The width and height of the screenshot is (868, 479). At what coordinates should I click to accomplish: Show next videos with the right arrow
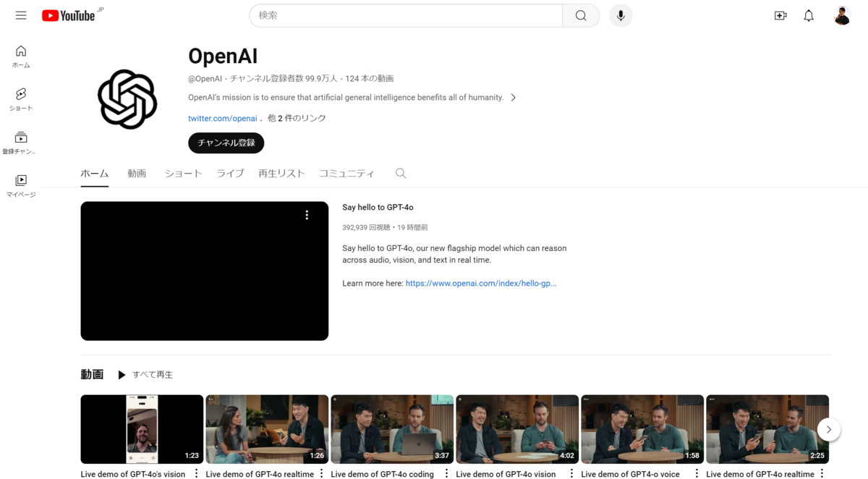click(829, 429)
